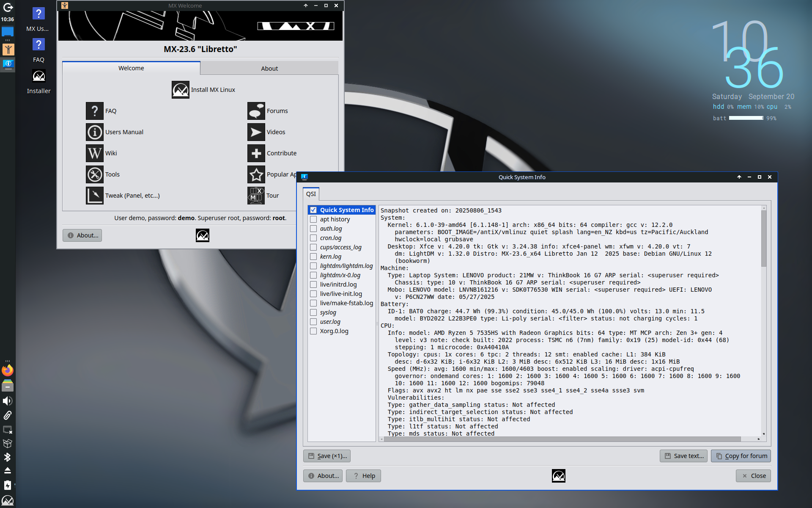The width and height of the screenshot is (812, 508).
Task: Open the Tools wrench icon
Action: (95, 174)
